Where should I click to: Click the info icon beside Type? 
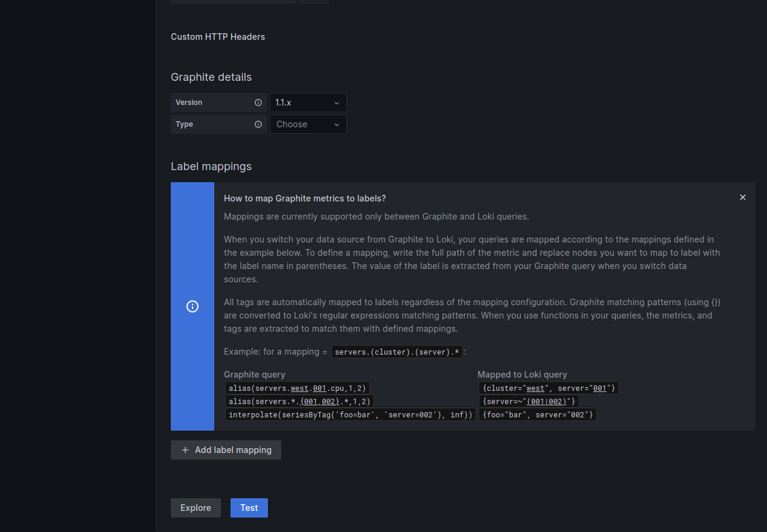click(x=258, y=124)
